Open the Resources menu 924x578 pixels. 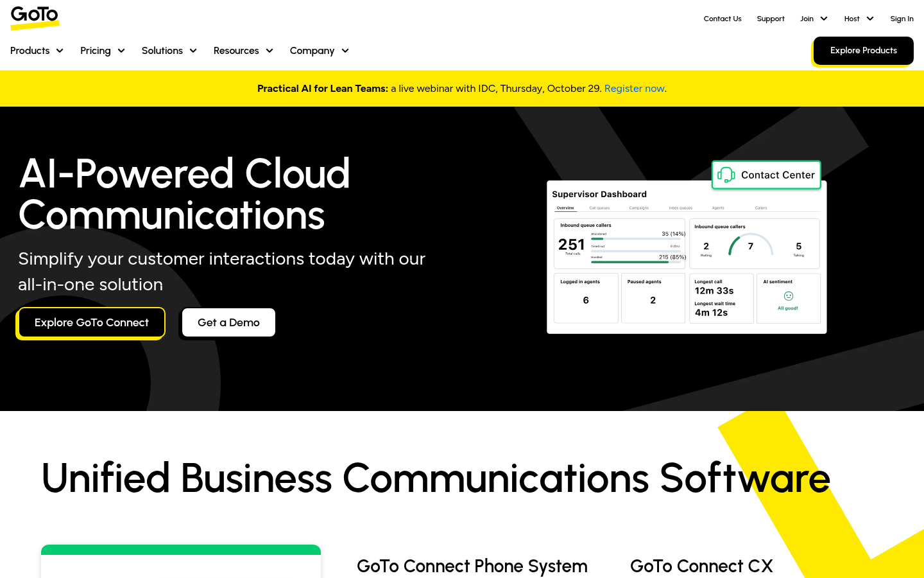coord(244,51)
